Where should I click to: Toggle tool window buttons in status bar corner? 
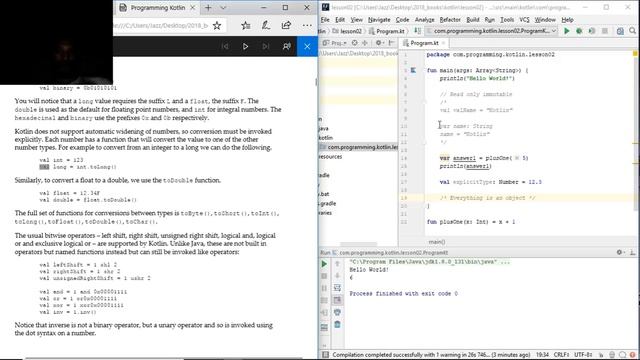[325, 355]
